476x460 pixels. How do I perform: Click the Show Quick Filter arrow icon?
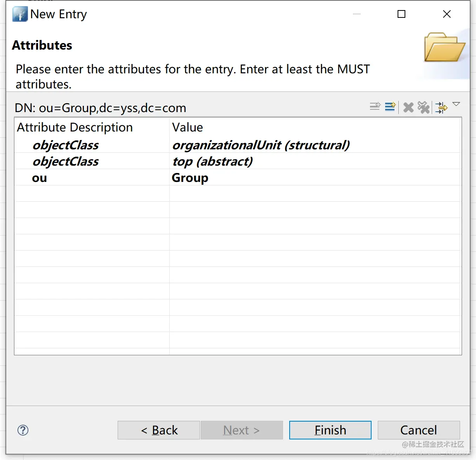click(441, 107)
